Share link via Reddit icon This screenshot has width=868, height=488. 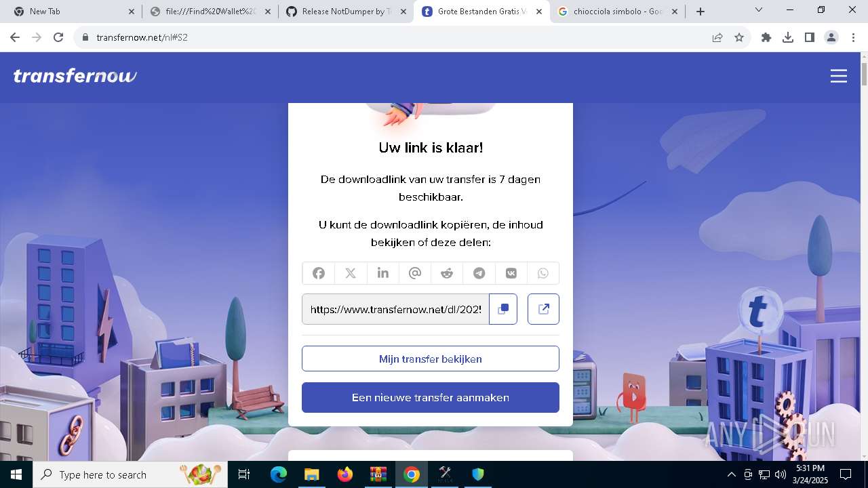(x=447, y=273)
